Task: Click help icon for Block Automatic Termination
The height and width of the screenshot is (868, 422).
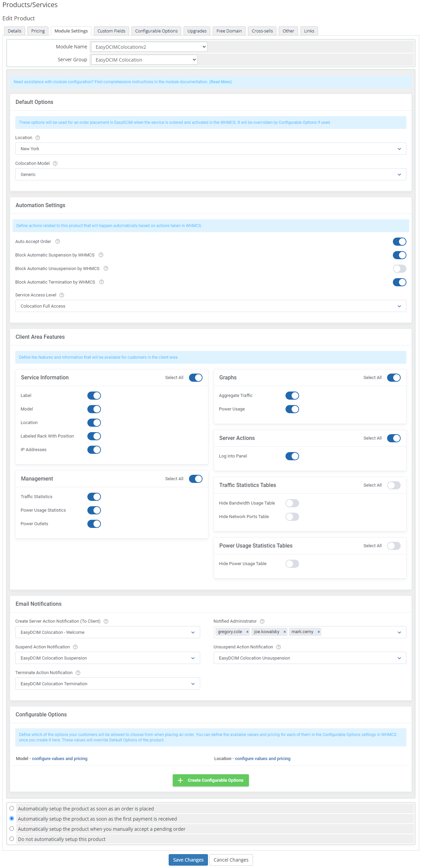Action: point(102,282)
